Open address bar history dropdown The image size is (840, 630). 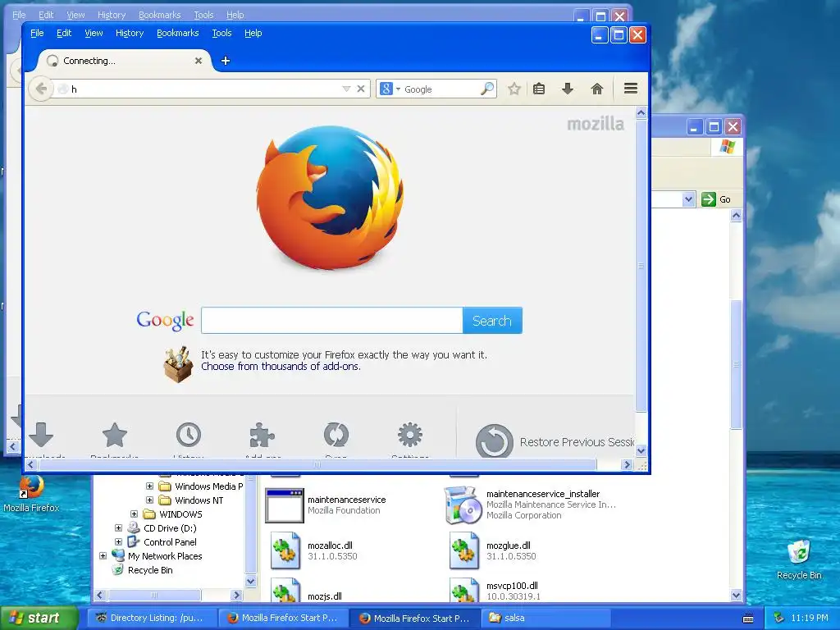346,89
